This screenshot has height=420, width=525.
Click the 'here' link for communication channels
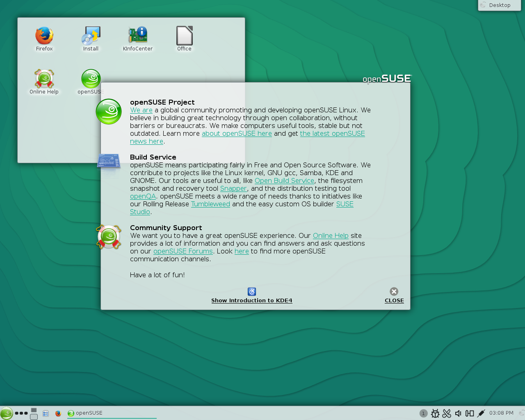pos(242,251)
